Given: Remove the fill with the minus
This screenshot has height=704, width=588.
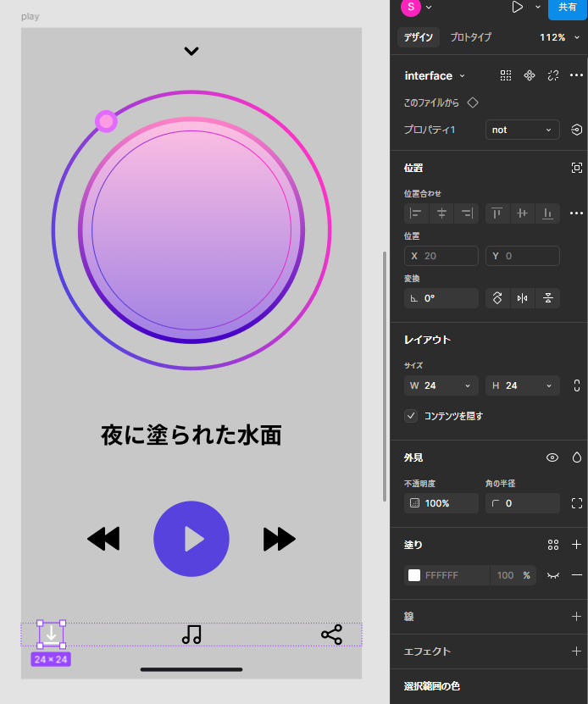Looking at the screenshot, I should [x=577, y=575].
